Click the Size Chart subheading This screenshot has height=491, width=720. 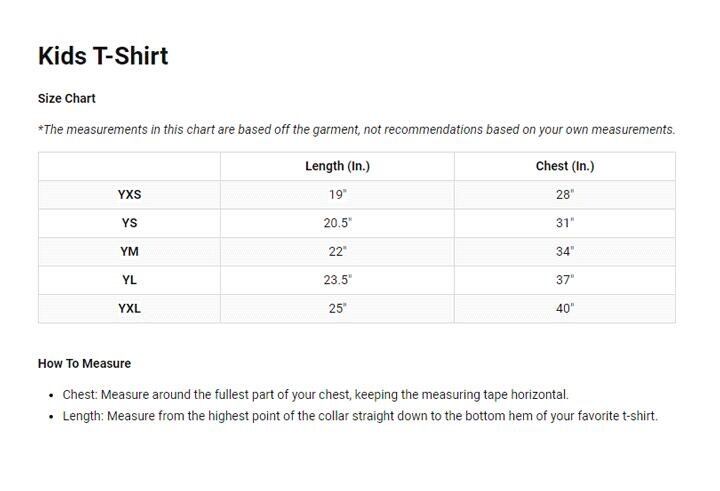[67, 99]
